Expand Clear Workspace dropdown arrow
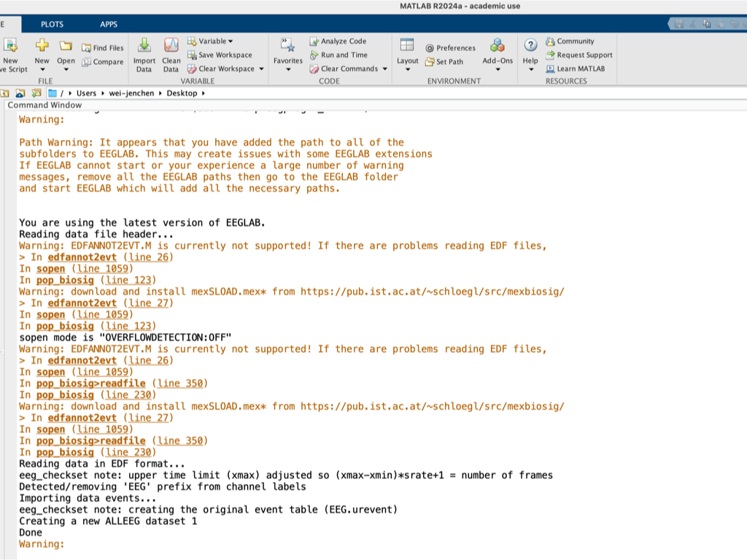 pos(261,69)
